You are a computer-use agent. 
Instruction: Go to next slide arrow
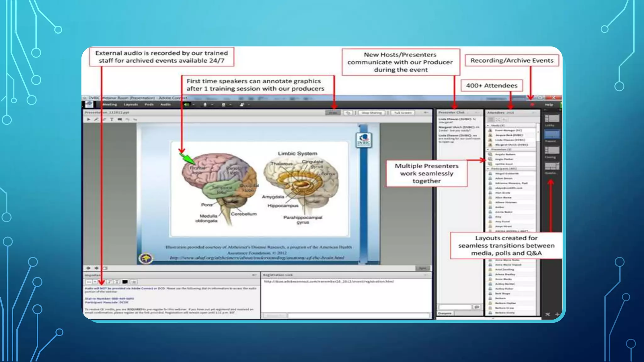(x=96, y=268)
